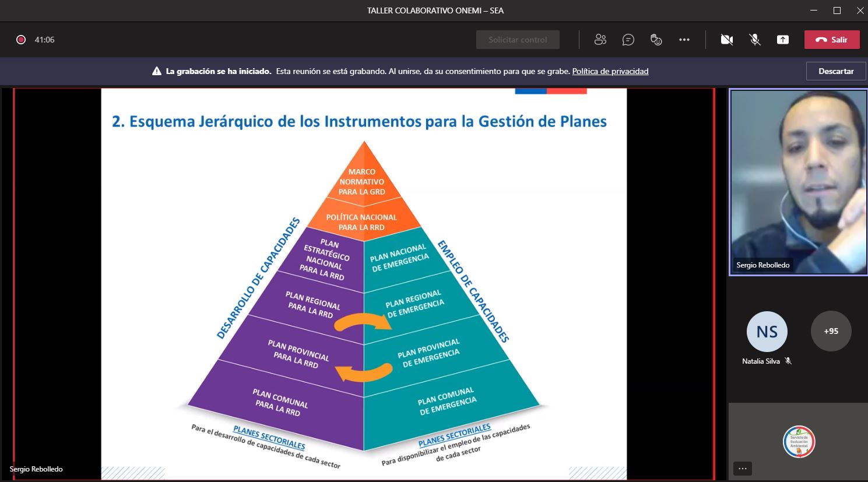The image size is (868, 482).
Task: Click the share content icon
Action: pos(783,40)
